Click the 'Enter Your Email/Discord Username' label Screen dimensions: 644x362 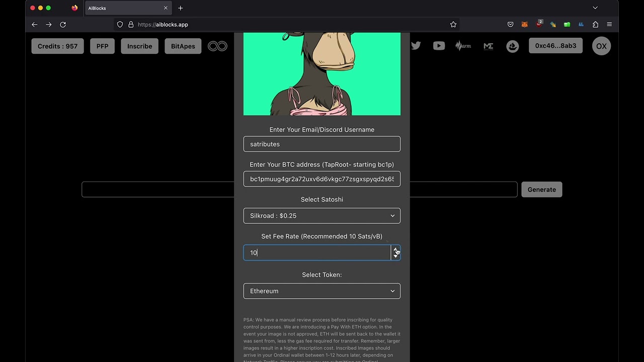[322, 130]
